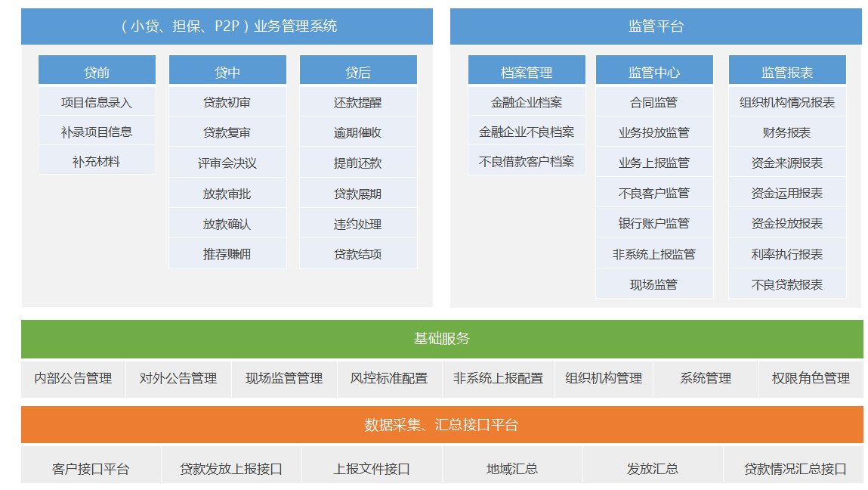Select 贷款初审 in the 贷中 column
Screen dimensions: 868x490
(x=227, y=102)
